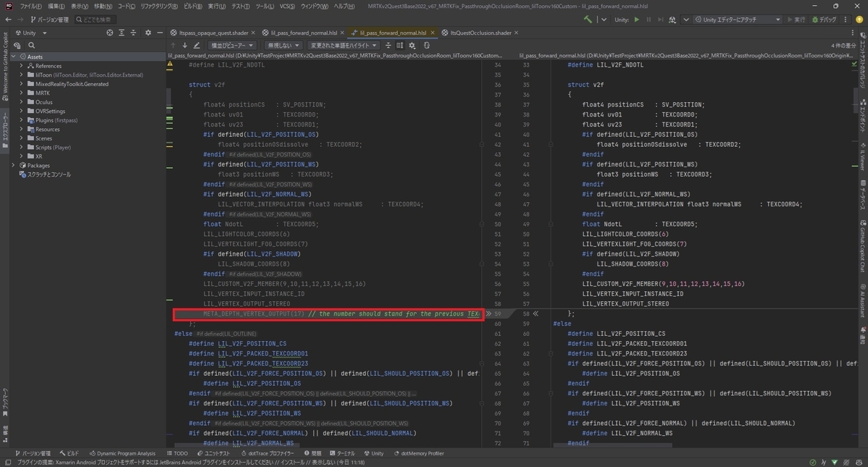This screenshot has width=868, height=467.
Task: Click the pencil edit icon in diff toolbar
Action: 197,45
